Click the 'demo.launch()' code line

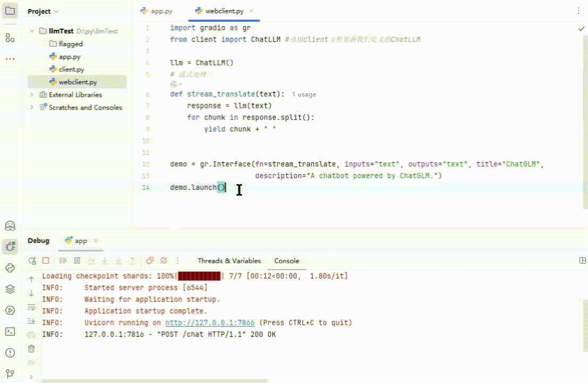coord(198,187)
